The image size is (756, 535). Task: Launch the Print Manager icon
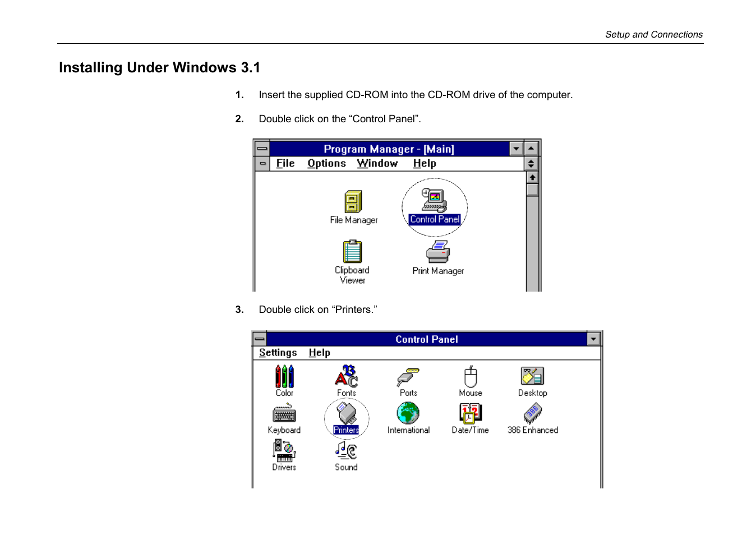click(x=438, y=252)
